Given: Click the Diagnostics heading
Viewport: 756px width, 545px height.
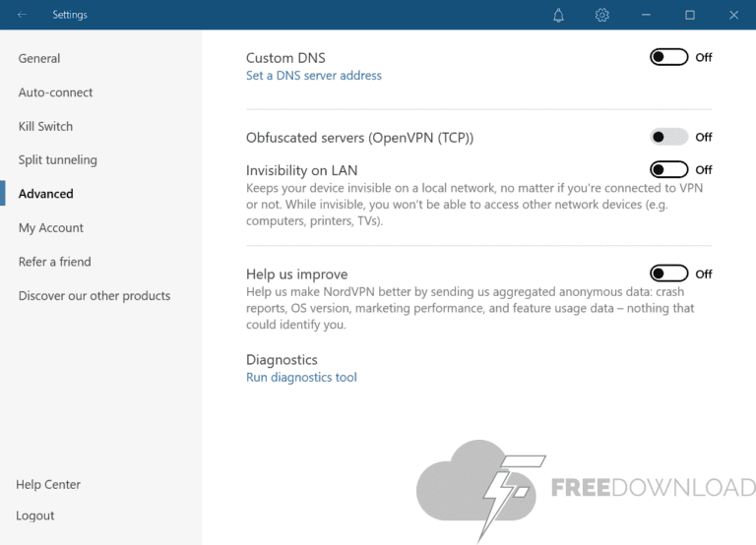Looking at the screenshot, I should click(282, 359).
